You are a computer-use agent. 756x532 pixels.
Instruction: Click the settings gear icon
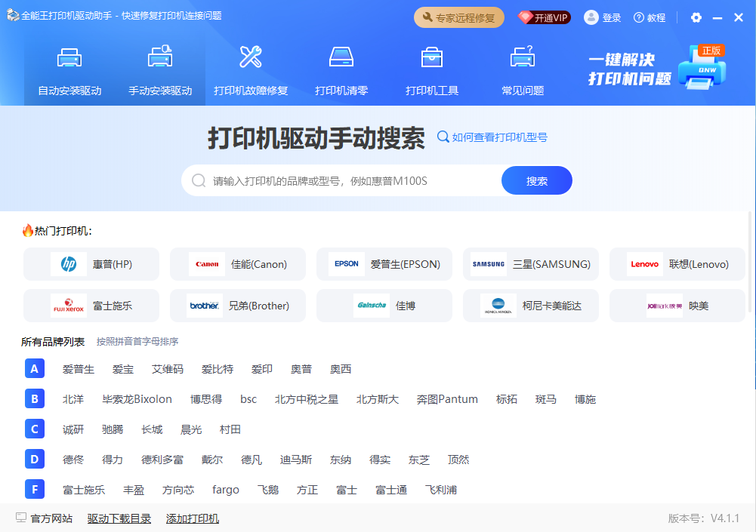[696, 17]
